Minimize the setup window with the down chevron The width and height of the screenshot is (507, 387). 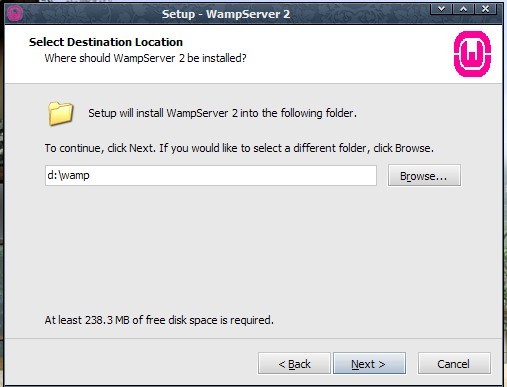pos(441,9)
